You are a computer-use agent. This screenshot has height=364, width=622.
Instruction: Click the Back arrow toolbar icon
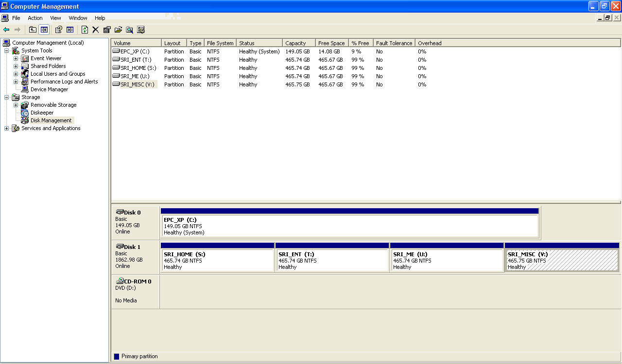coord(6,30)
